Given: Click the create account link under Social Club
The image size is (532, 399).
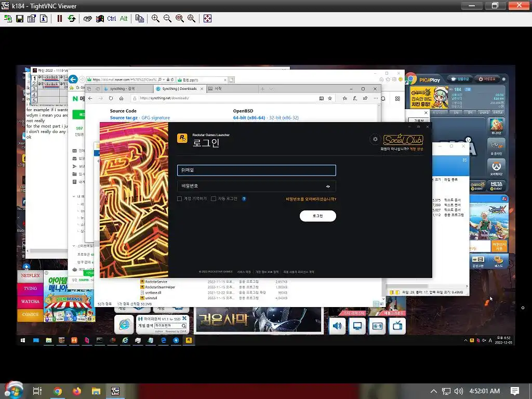Looking at the screenshot, I should 416,149.
